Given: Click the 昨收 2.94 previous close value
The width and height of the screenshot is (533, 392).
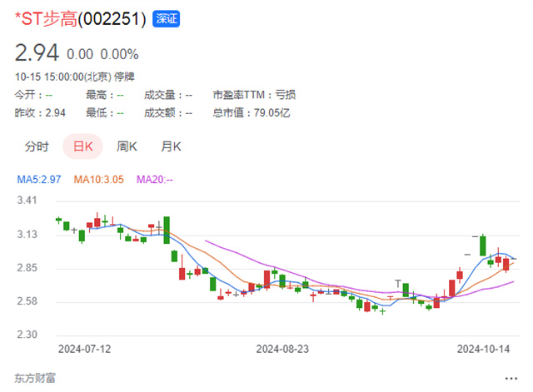Looking at the screenshot, I should point(34,112).
